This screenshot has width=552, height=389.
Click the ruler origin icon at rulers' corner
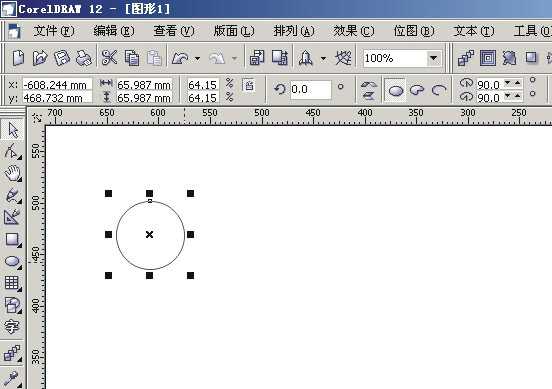[x=37, y=117]
